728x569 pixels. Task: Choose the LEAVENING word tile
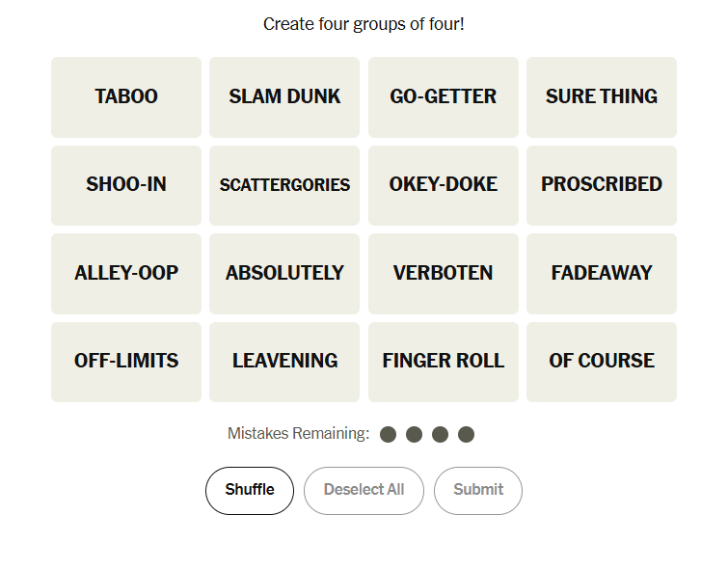click(x=284, y=362)
